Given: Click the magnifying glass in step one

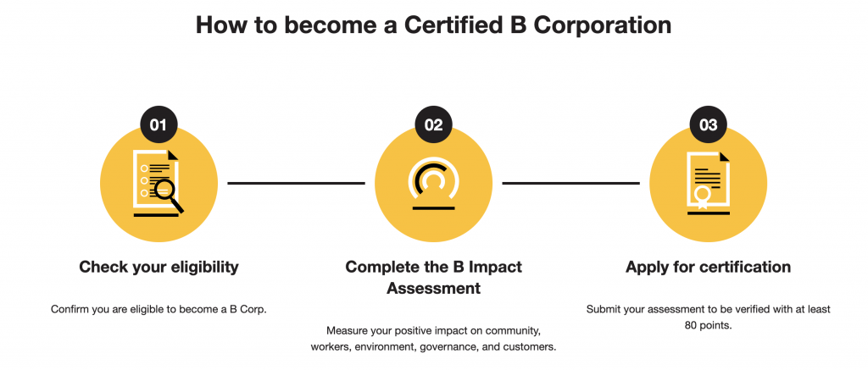Looking at the screenshot, I should pos(169,196).
